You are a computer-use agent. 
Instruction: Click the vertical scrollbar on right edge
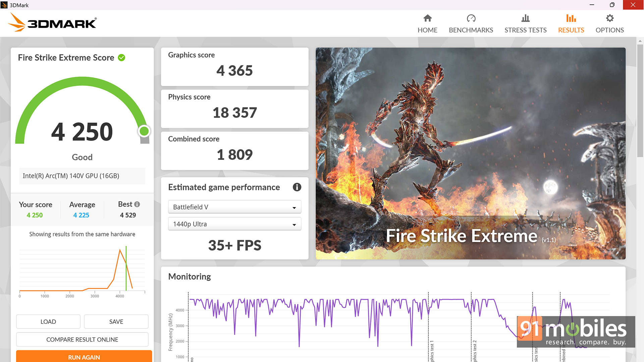[640, 101]
